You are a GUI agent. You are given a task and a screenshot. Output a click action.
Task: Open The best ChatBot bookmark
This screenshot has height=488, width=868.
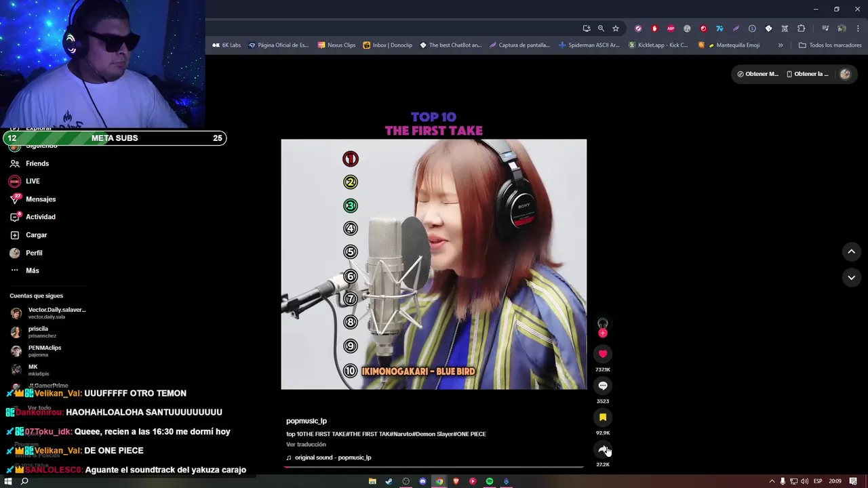point(450,45)
